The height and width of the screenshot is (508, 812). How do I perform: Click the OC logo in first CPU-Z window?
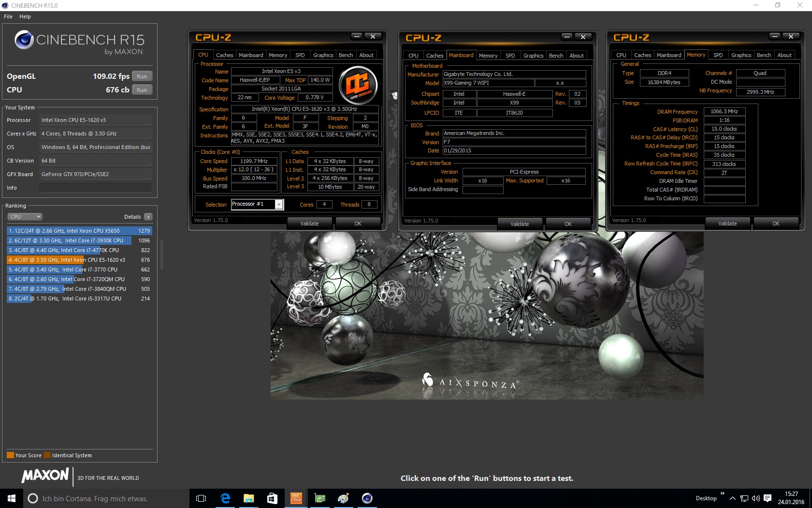pyautogui.click(x=358, y=85)
